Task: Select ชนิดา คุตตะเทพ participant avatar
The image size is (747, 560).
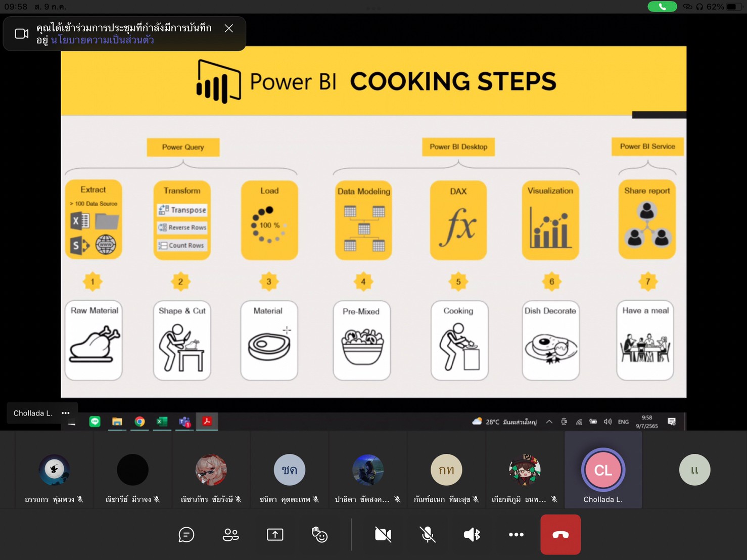Action: (x=289, y=470)
